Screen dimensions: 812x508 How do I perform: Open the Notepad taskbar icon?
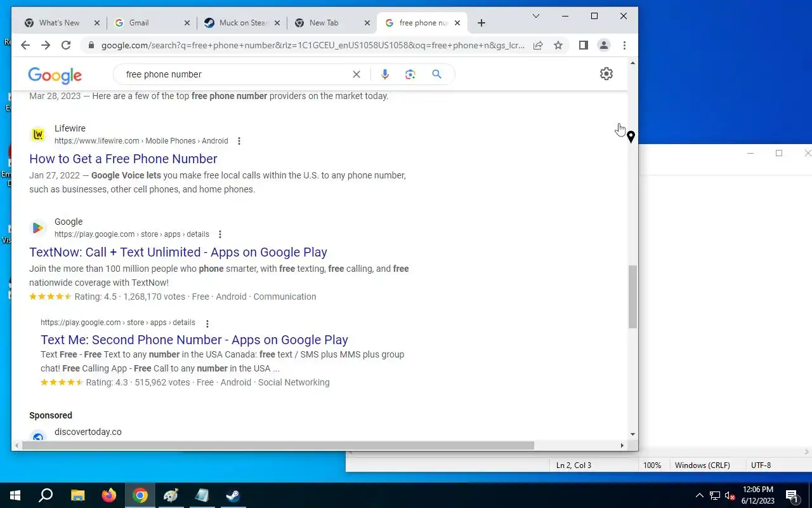(202, 495)
